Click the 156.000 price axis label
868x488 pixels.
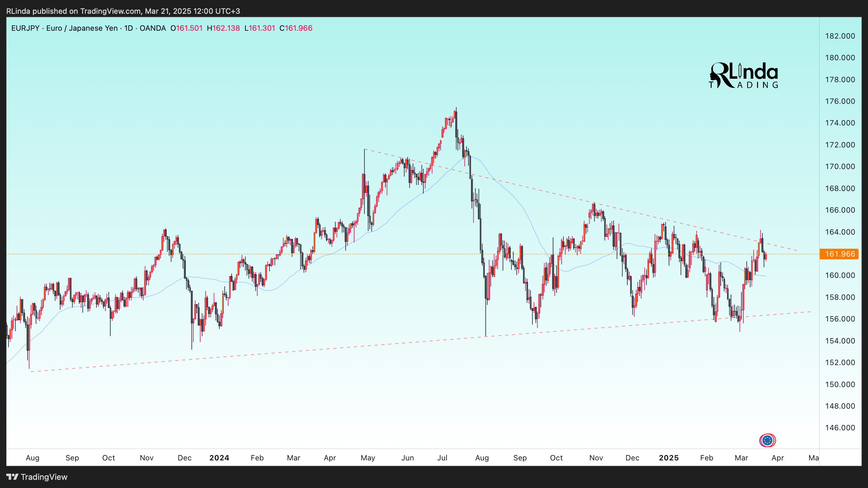[840, 319]
